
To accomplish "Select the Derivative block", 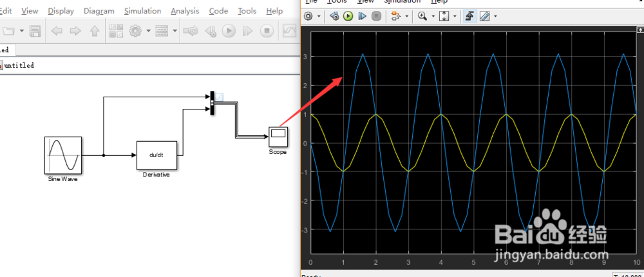I will coord(156,155).
